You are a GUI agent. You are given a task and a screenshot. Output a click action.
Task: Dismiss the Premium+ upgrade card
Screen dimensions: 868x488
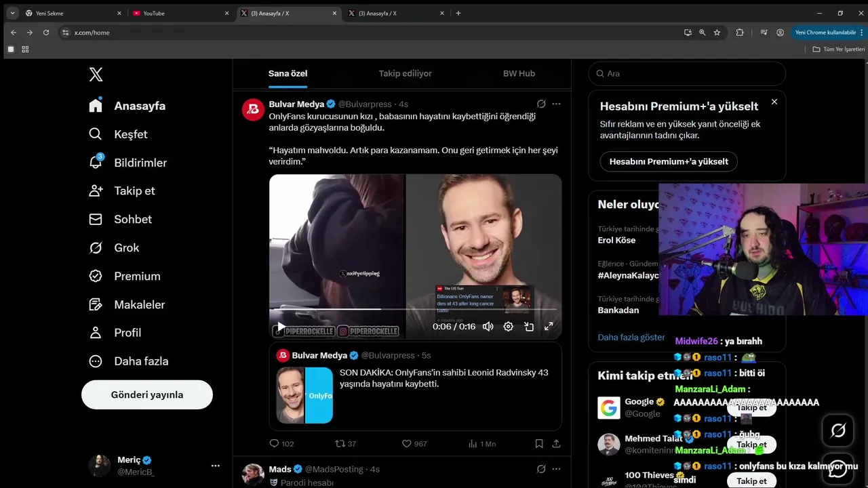click(774, 102)
